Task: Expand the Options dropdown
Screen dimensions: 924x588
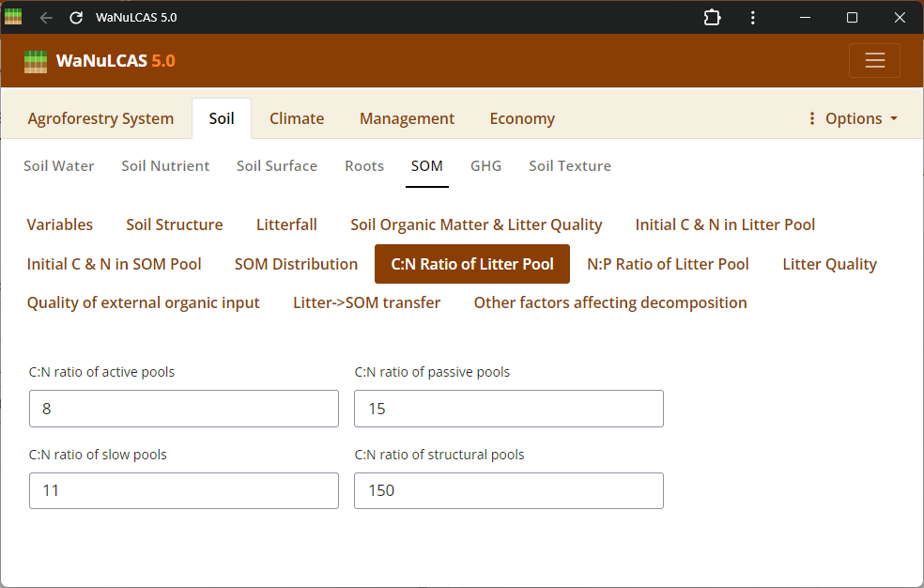Action: pos(853,118)
